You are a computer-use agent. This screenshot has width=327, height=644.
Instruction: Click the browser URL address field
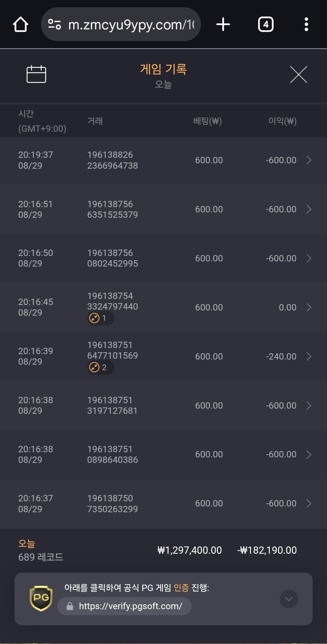tap(130, 25)
